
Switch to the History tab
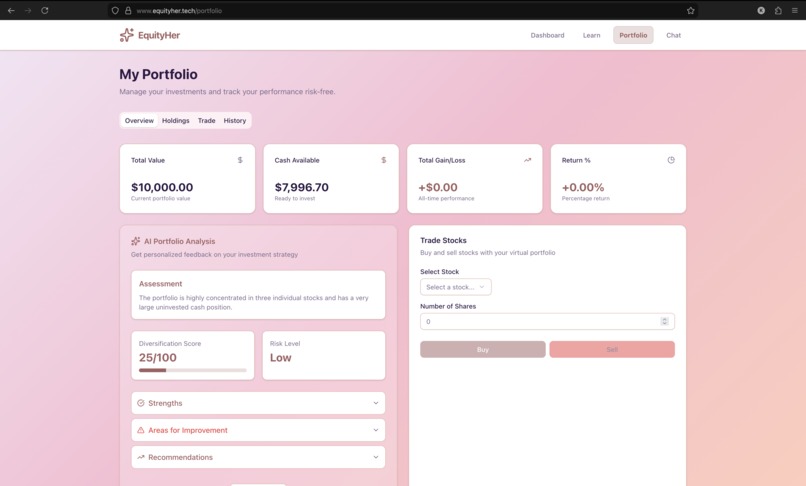click(235, 120)
